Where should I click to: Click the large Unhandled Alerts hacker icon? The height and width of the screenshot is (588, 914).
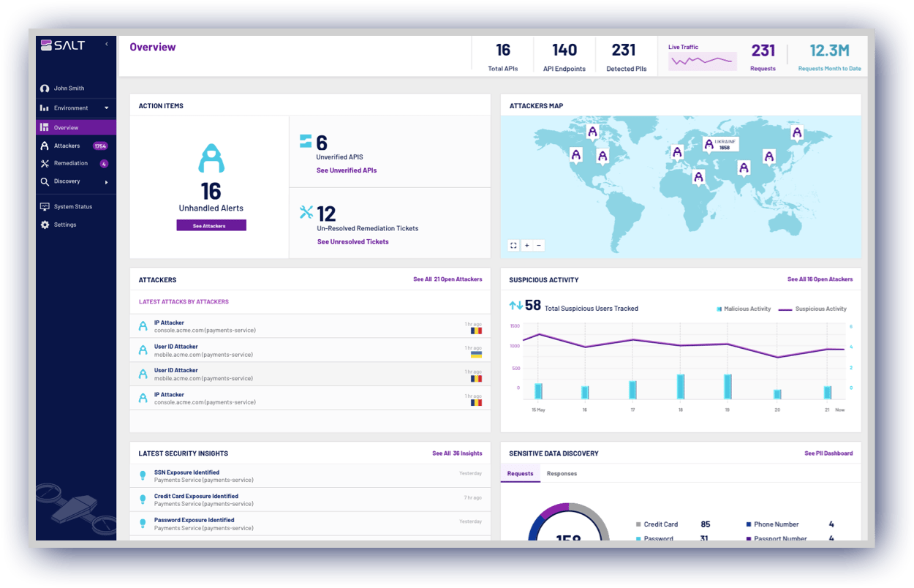211,158
